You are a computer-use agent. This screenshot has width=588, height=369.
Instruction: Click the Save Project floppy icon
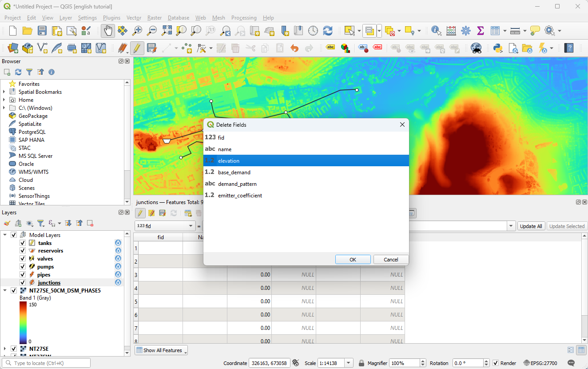[42, 31]
